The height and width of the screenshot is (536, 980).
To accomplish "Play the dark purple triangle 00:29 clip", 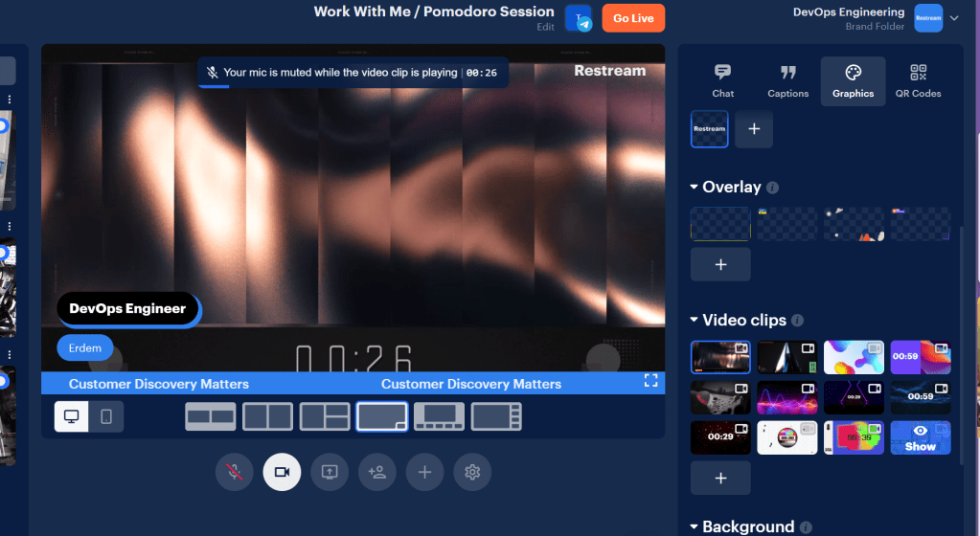I will pyautogui.click(x=854, y=397).
